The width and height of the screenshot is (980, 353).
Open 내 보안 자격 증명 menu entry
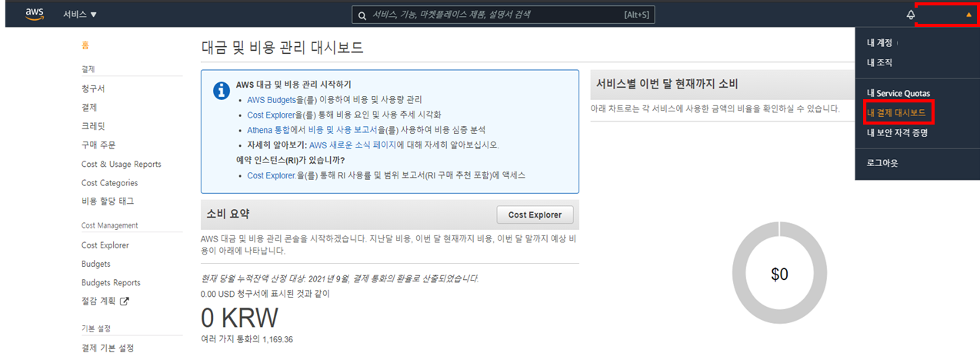point(897,133)
